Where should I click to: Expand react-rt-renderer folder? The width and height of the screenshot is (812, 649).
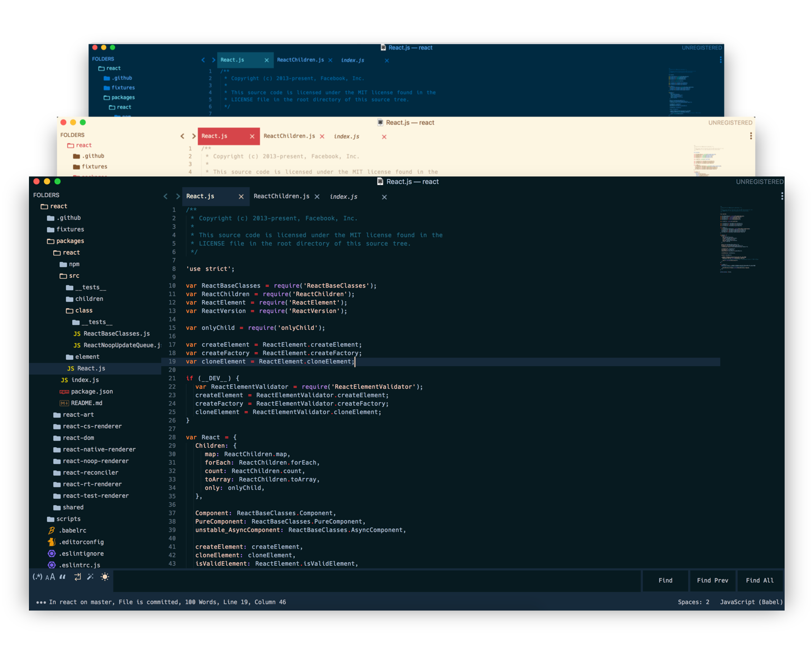pos(87,485)
